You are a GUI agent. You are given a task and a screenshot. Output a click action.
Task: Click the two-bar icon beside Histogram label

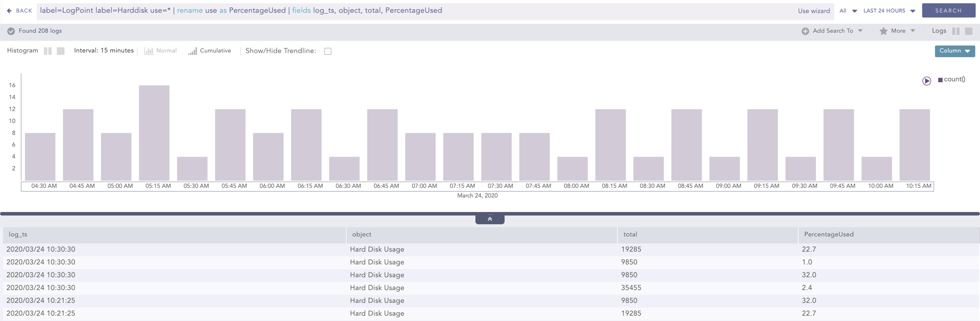point(48,51)
